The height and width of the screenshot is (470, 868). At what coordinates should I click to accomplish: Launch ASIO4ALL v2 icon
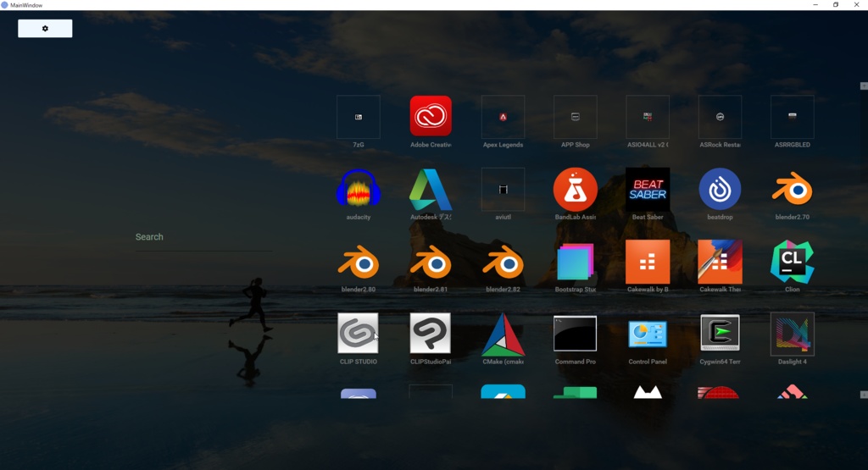648,117
